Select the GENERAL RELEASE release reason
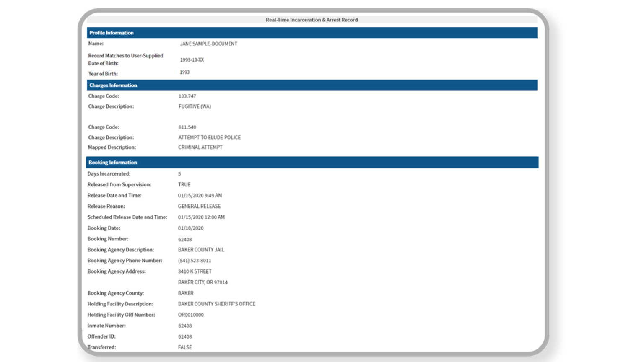Image resolution: width=644 pixels, height=362 pixels. click(x=199, y=206)
